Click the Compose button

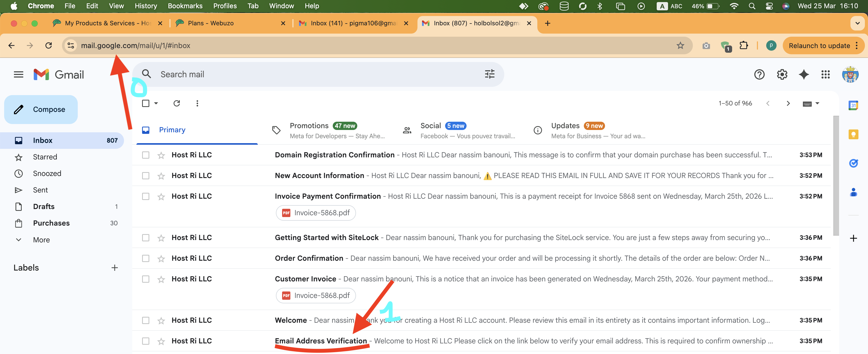coord(41,109)
